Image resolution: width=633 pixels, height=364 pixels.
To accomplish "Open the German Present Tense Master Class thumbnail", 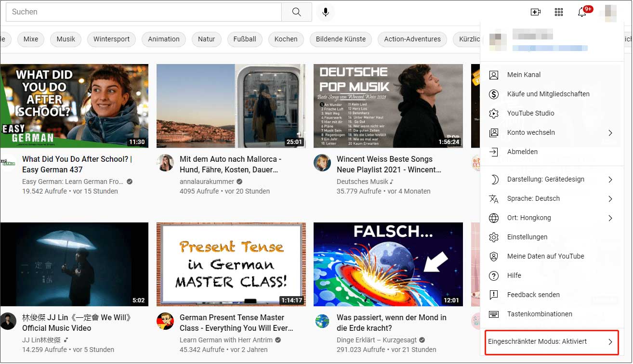I will (x=231, y=264).
